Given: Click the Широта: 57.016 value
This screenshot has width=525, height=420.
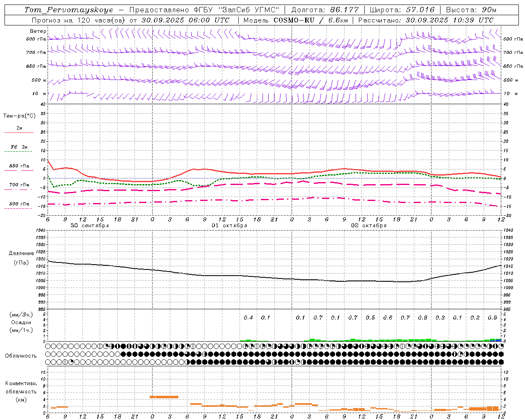Looking at the screenshot, I should pyautogui.click(x=402, y=10).
